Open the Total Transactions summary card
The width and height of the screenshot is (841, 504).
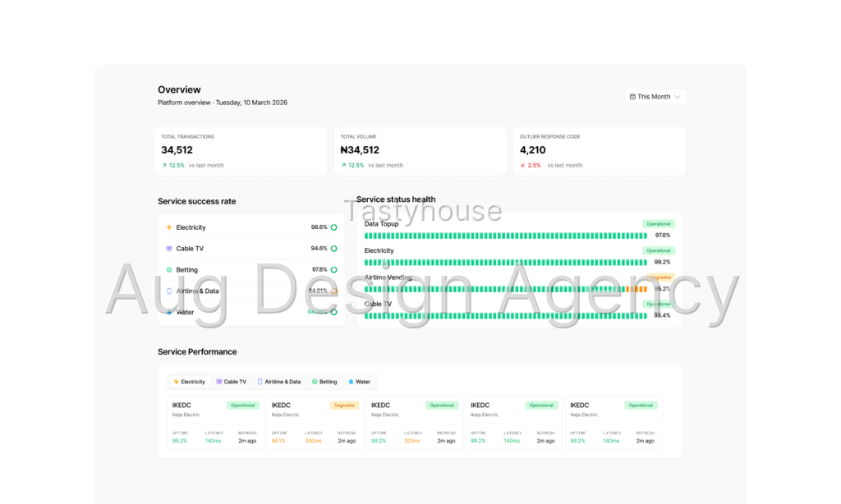click(241, 151)
